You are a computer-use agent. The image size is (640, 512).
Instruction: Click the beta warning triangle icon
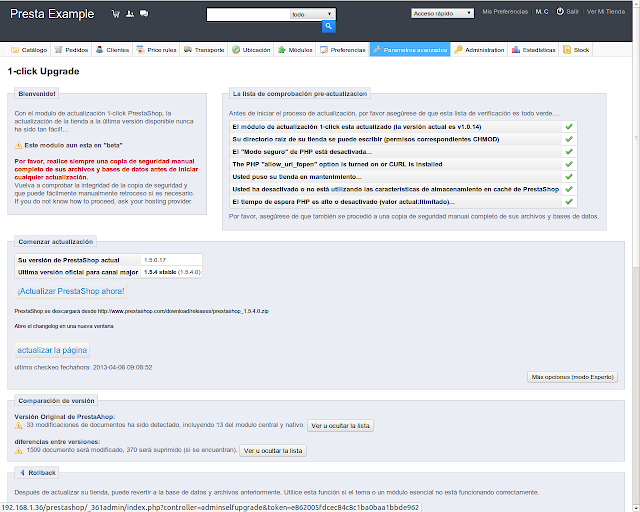tap(18, 145)
